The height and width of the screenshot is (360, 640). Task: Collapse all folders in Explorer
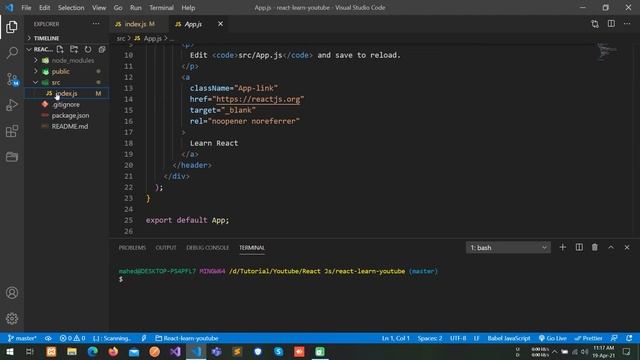pyautogui.click(x=102, y=49)
